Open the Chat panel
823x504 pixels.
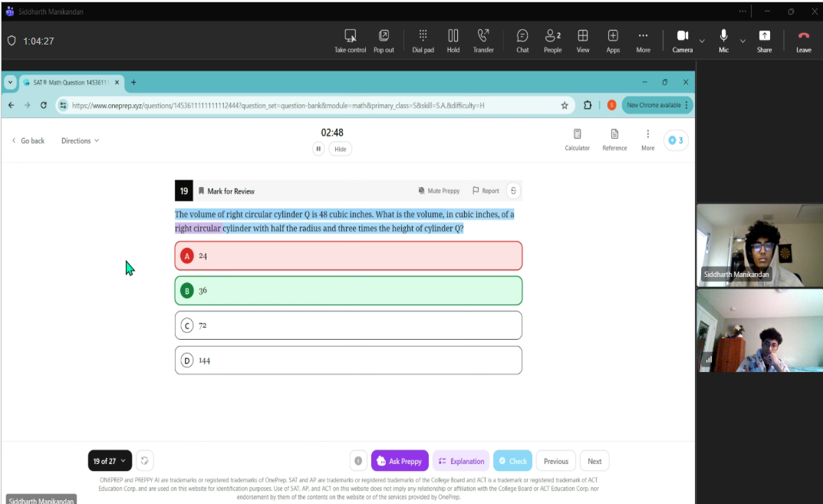pos(522,41)
